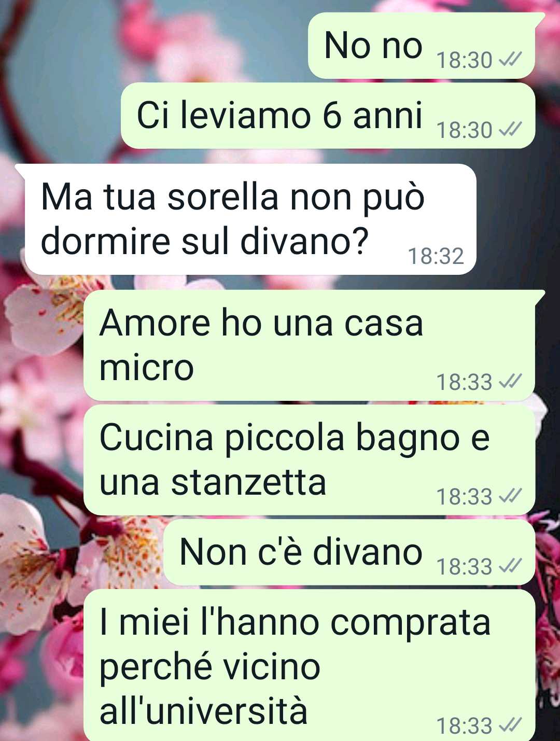Tap the 18:32 timestamp on the received message
The height and width of the screenshot is (741, 560).
pyautogui.click(x=436, y=256)
